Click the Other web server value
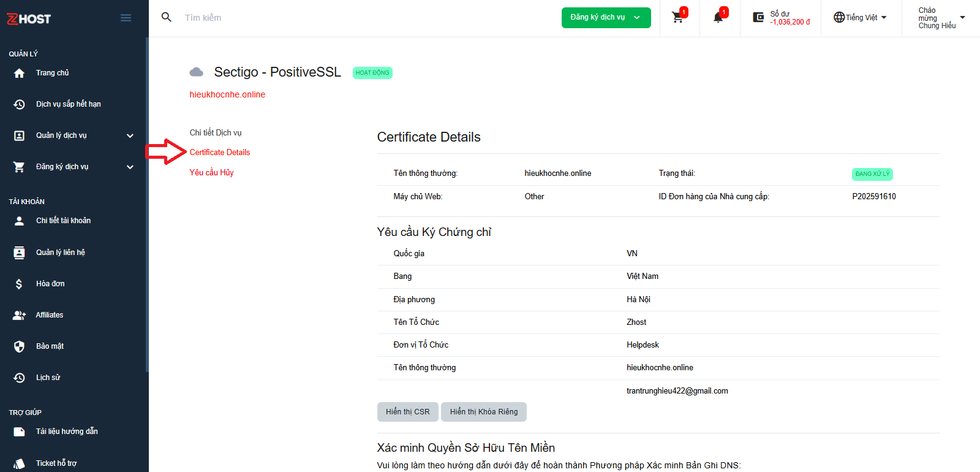Image resolution: width=980 pixels, height=472 pixels. (534, 197)
